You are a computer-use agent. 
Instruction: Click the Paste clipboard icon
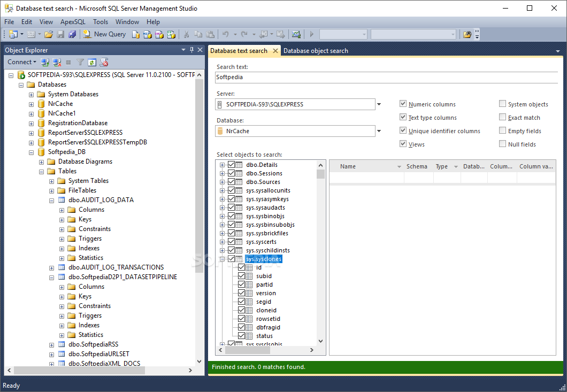[210, 34]
